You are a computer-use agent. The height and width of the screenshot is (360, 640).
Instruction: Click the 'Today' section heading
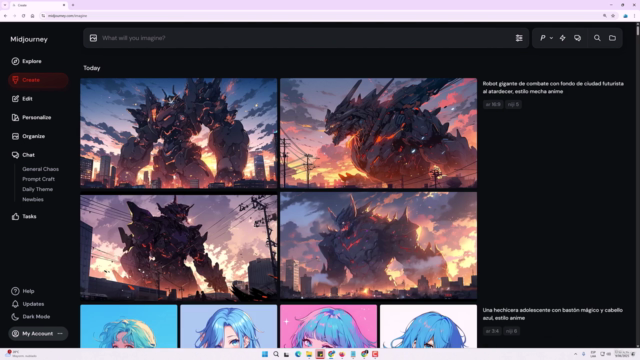point(92,68)
